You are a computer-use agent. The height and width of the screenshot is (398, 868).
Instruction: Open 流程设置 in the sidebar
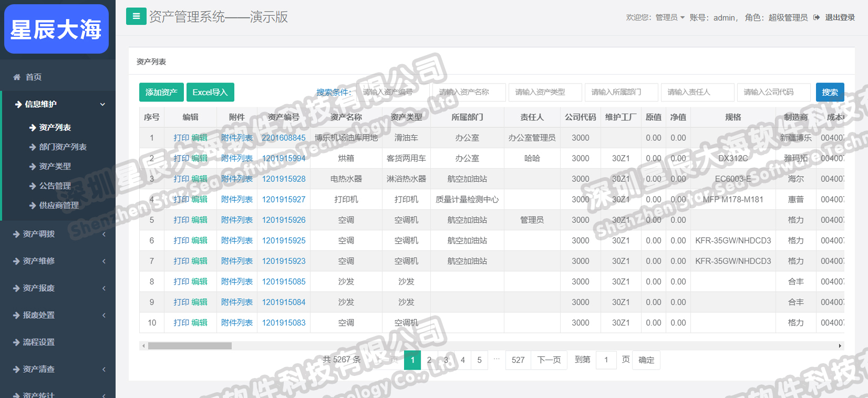[38, 342]
